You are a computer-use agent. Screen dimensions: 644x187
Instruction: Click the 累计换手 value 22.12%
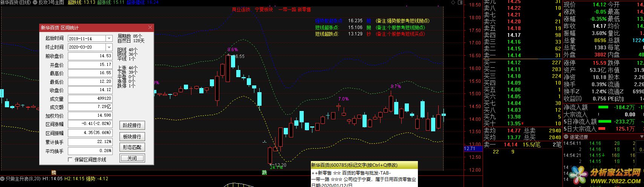point(90,142)
